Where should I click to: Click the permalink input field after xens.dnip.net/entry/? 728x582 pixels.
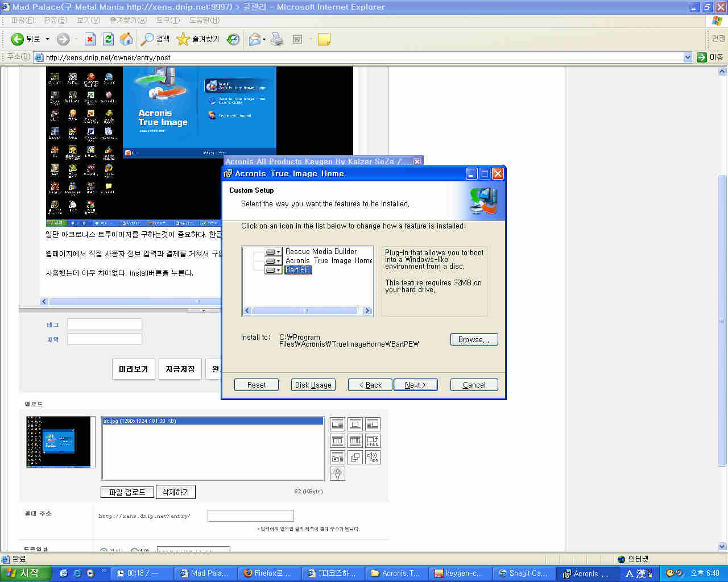coord(251,516)
